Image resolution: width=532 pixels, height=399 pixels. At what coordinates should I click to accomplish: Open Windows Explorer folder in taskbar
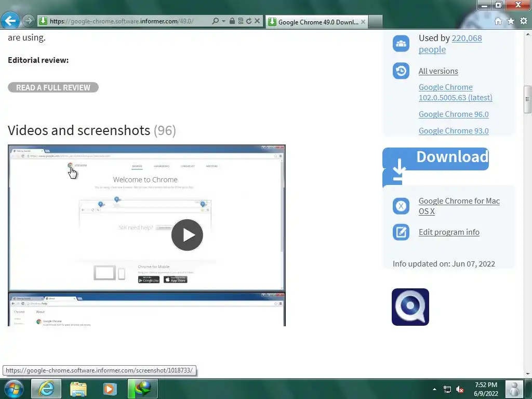[78, 389]
